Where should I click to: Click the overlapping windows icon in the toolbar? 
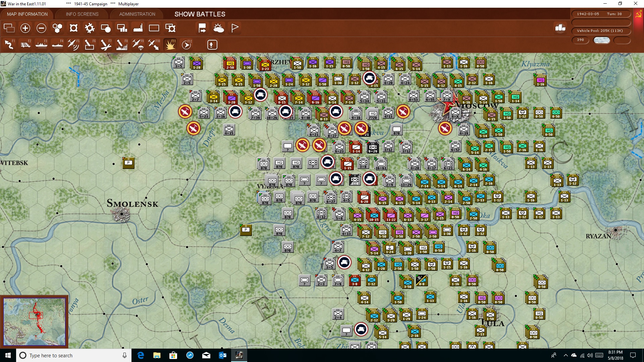click(x=9, y=28)
